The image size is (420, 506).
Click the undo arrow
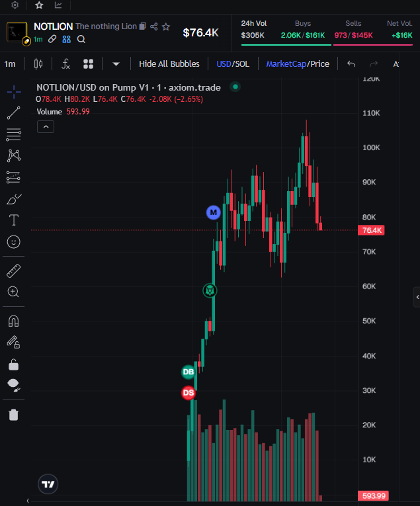[351, 64]
